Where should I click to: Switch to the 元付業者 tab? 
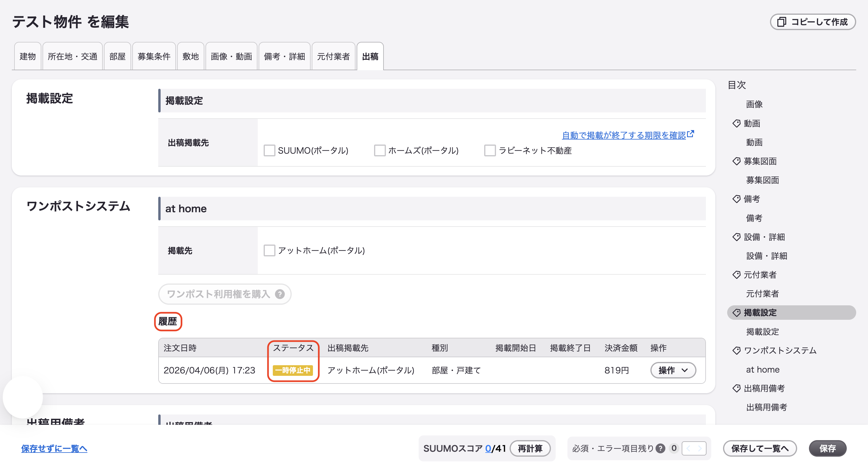click(333, 56)
